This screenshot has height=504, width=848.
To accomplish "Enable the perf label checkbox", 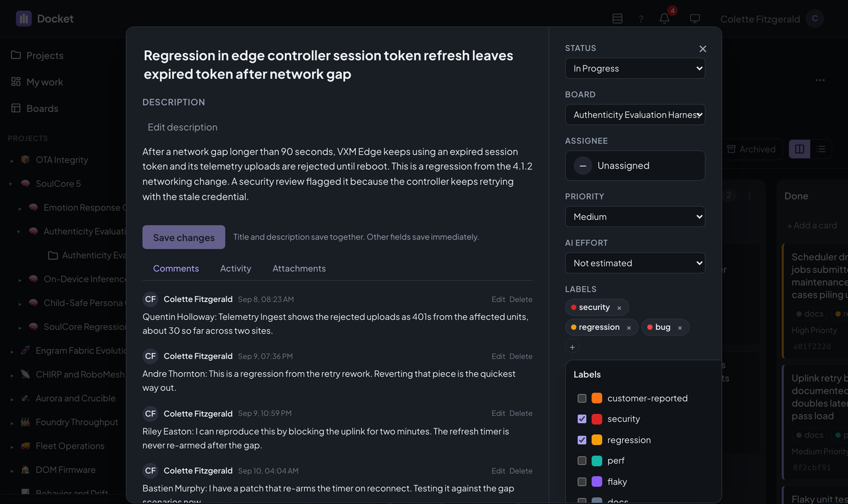I will pyautogui.click(x=582, y=460).
